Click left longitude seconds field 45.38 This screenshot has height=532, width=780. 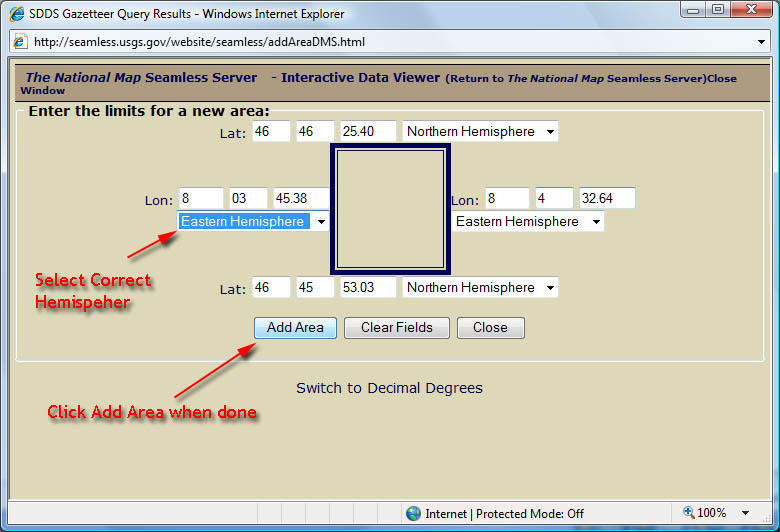pyautogui.click(x=301, y=198)
